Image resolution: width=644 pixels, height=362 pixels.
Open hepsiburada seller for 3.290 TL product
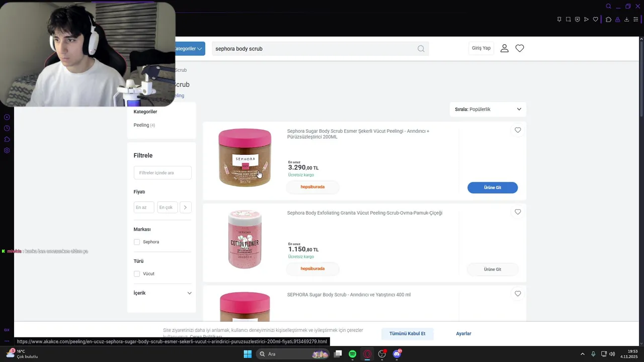tap(312, 187)
